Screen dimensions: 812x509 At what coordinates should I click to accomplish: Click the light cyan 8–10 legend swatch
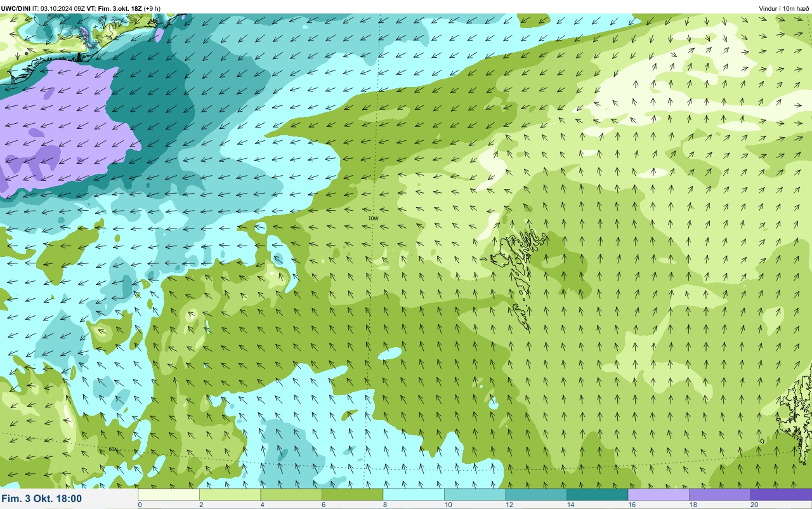pos(414,494)
